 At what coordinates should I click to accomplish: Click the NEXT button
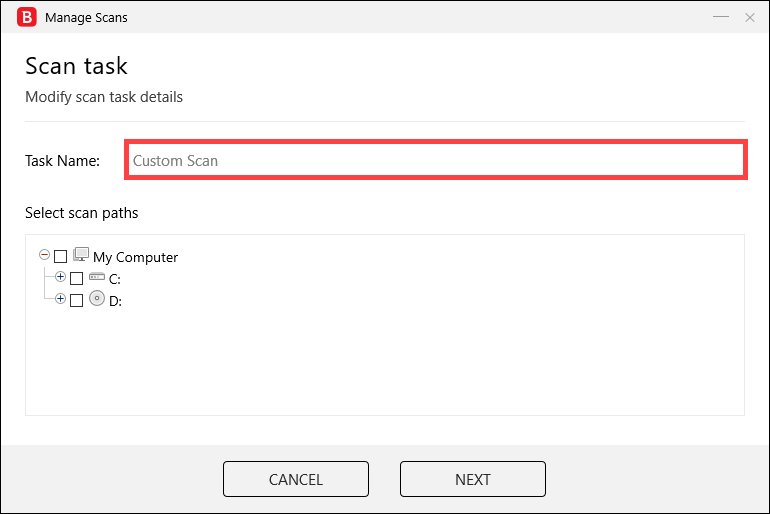(x=472, y=479)
